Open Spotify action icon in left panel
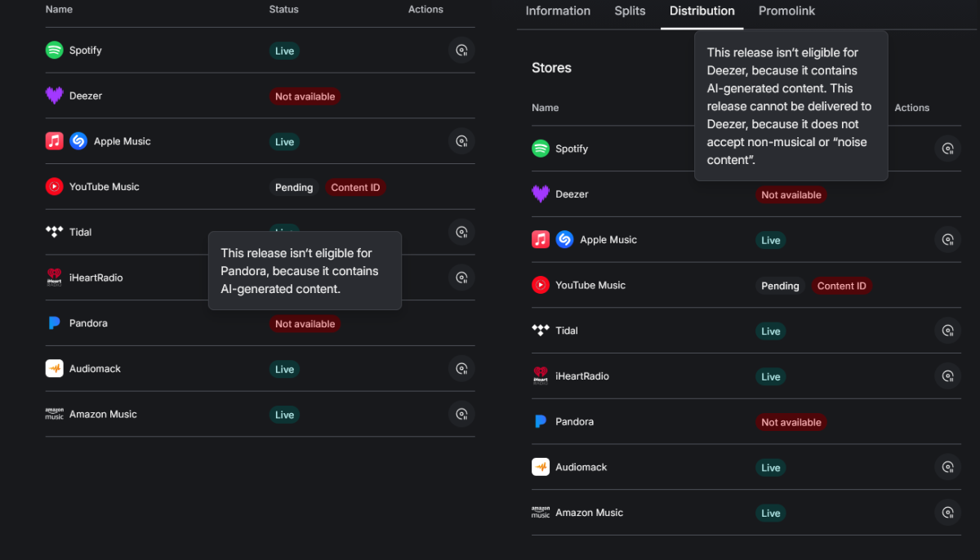Viewport: 980px width, 560px height. [461, 51]
